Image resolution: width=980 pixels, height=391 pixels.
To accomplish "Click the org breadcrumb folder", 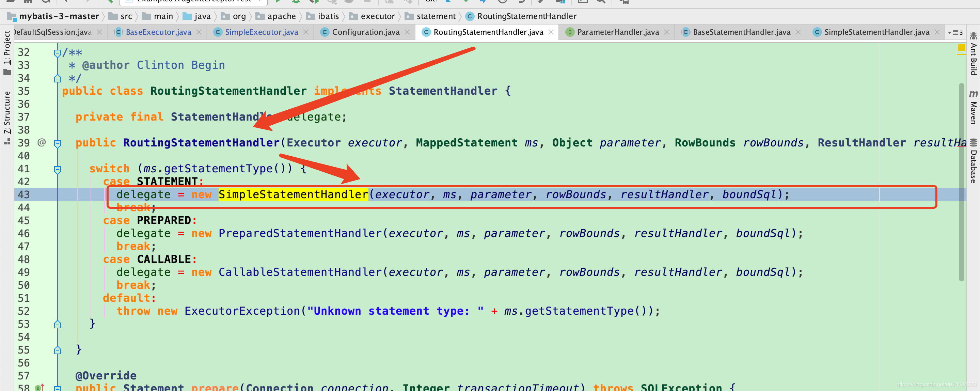I will 233,16.
